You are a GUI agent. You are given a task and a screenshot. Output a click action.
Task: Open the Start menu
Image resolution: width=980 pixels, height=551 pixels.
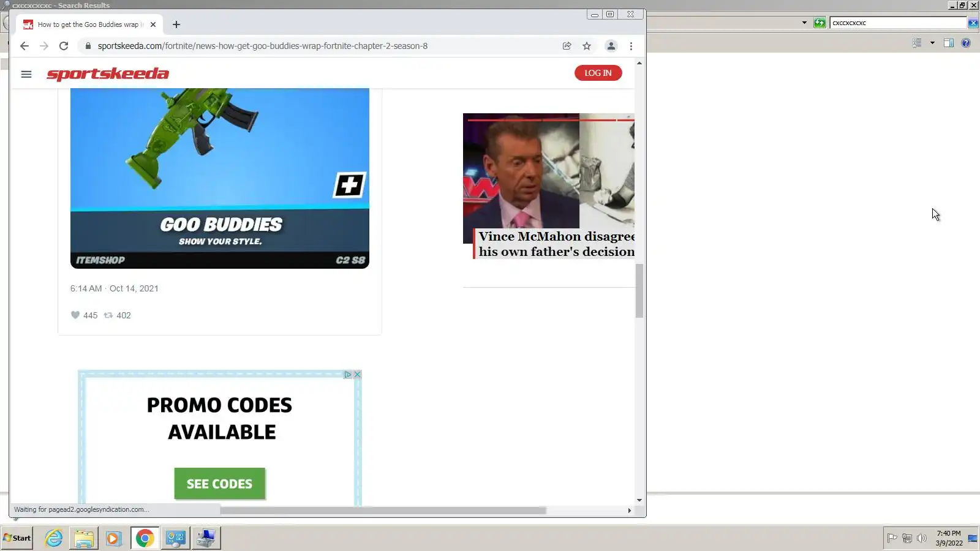pos(17,538)
